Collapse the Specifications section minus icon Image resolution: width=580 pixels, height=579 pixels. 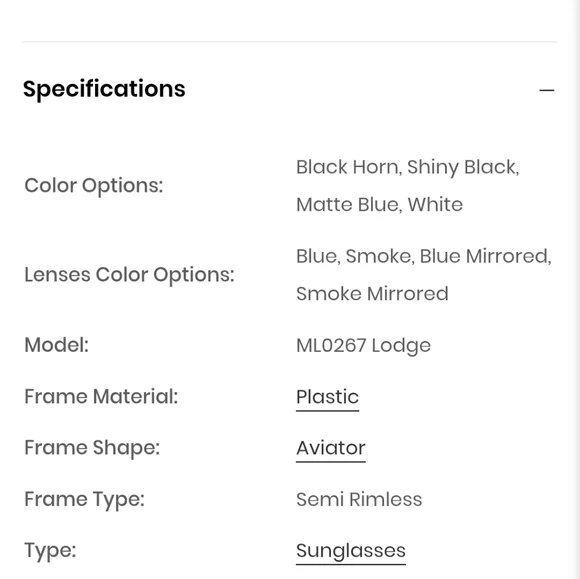point(547,90)
